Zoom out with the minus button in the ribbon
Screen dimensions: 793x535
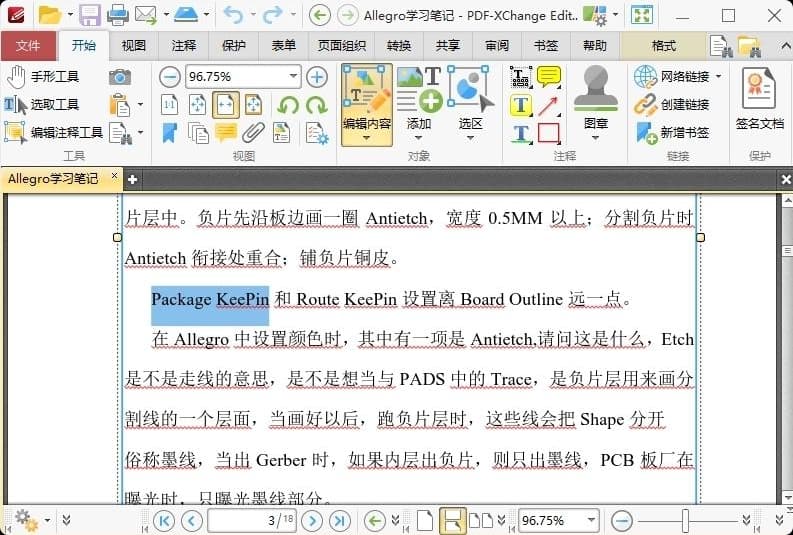click(x=169, y=77)
